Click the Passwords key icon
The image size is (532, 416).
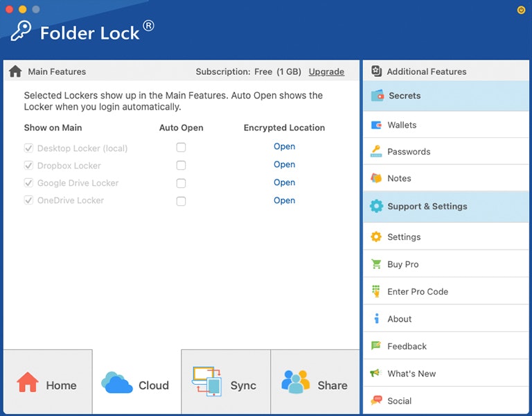tap(376, 151)
